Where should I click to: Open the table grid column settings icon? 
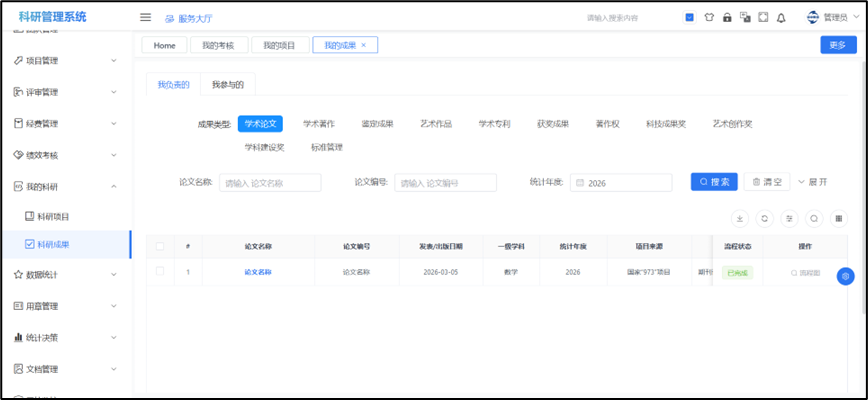click(839, 218)
